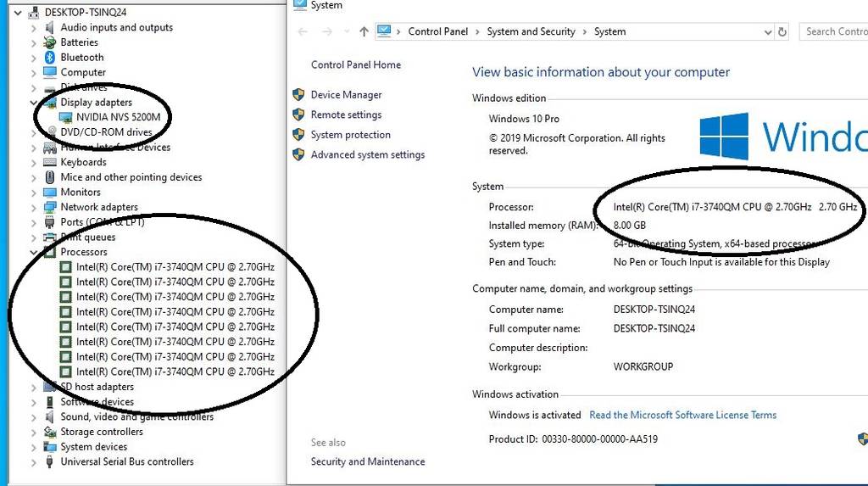Expand the Bluetooth node
Viewport: 868px width, 486px height.
(x=34, y=58)
